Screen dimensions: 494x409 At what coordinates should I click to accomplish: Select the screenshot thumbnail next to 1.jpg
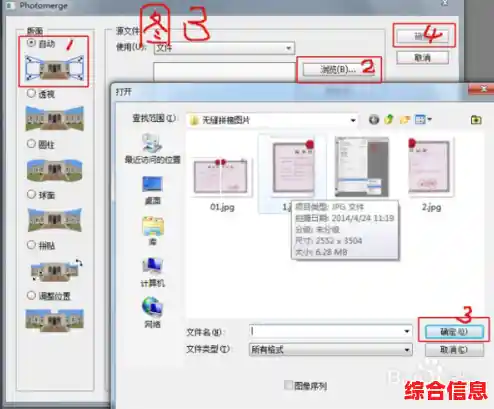[362, 167]
